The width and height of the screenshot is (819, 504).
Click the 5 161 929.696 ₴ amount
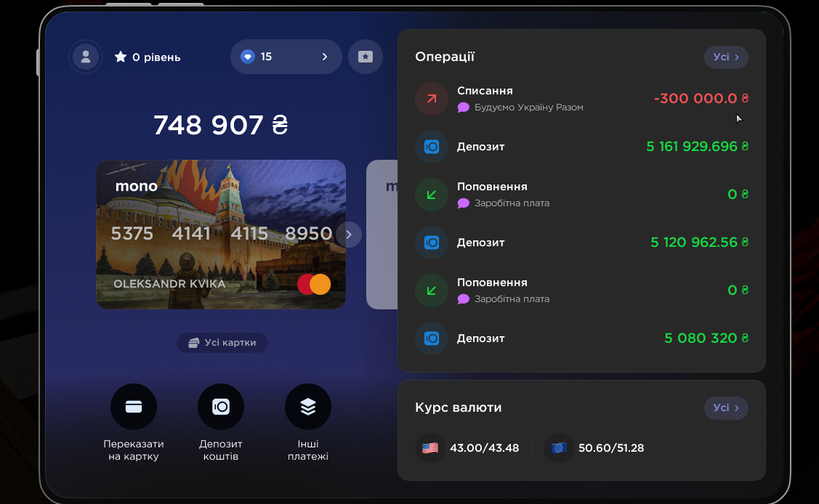tap(698, 146)
